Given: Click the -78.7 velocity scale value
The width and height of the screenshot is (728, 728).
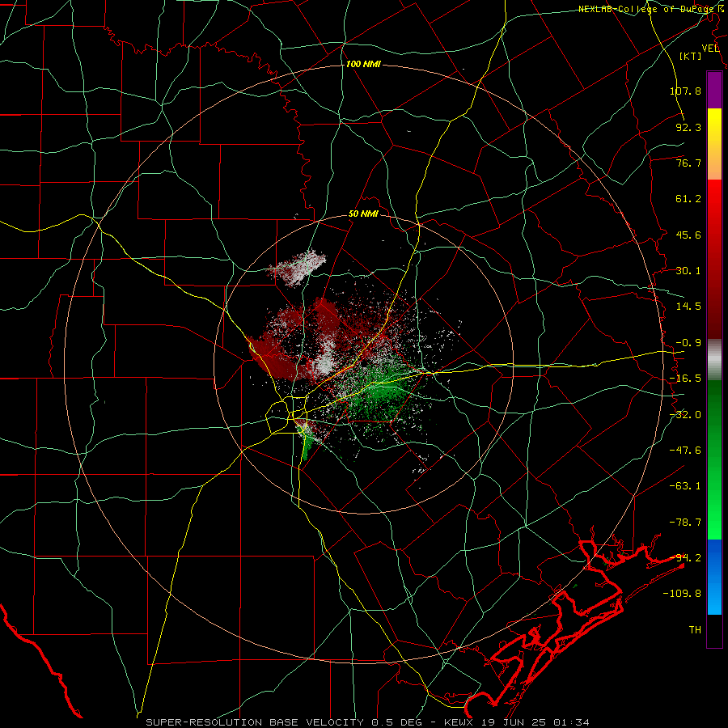Looking at the screenshot, I should pyautogui.click(x=685, y=523).
